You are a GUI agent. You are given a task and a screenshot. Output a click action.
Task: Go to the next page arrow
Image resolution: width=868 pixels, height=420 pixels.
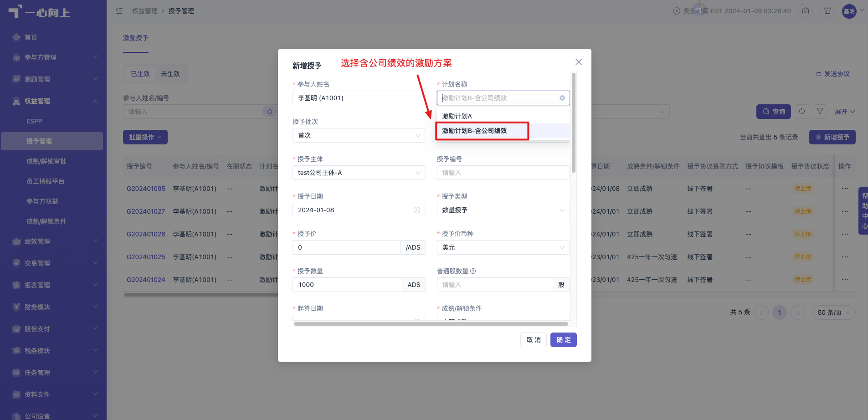(798, 312)
